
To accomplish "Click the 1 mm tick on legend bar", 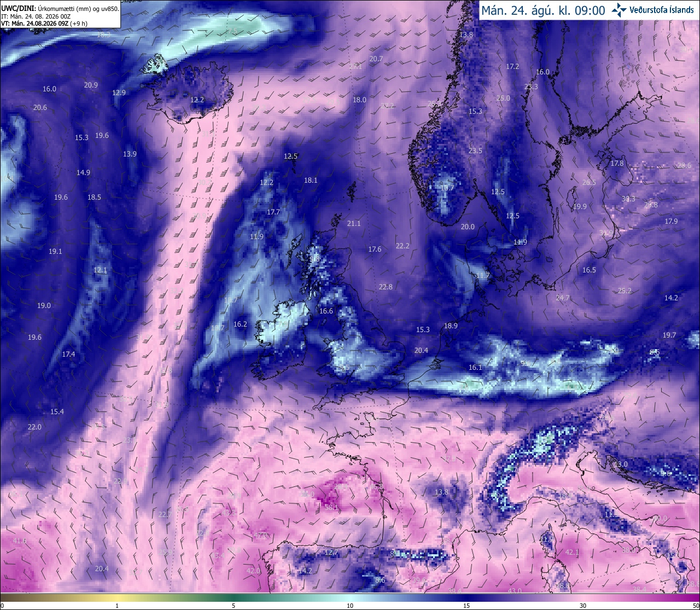I will 117,606.
